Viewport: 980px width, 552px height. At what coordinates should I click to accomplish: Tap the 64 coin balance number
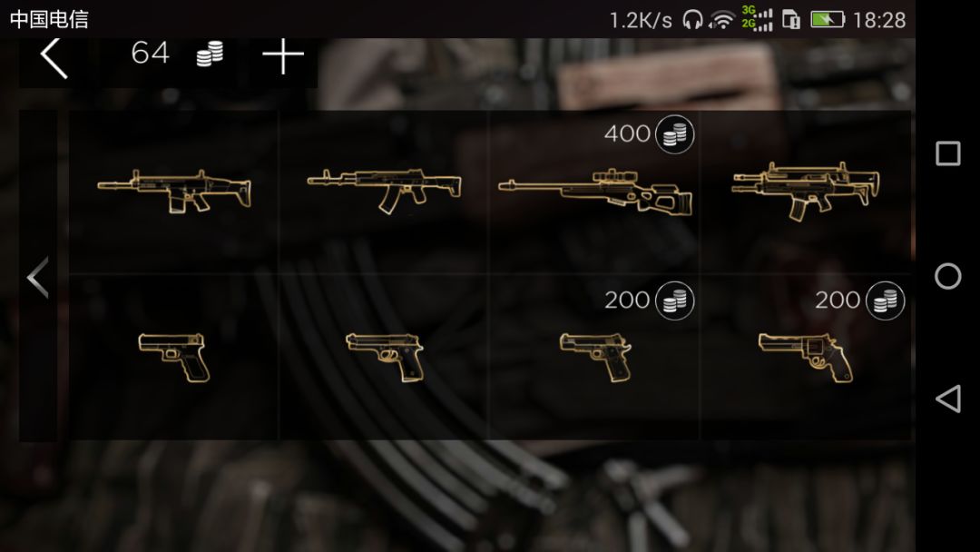[150, 54]
